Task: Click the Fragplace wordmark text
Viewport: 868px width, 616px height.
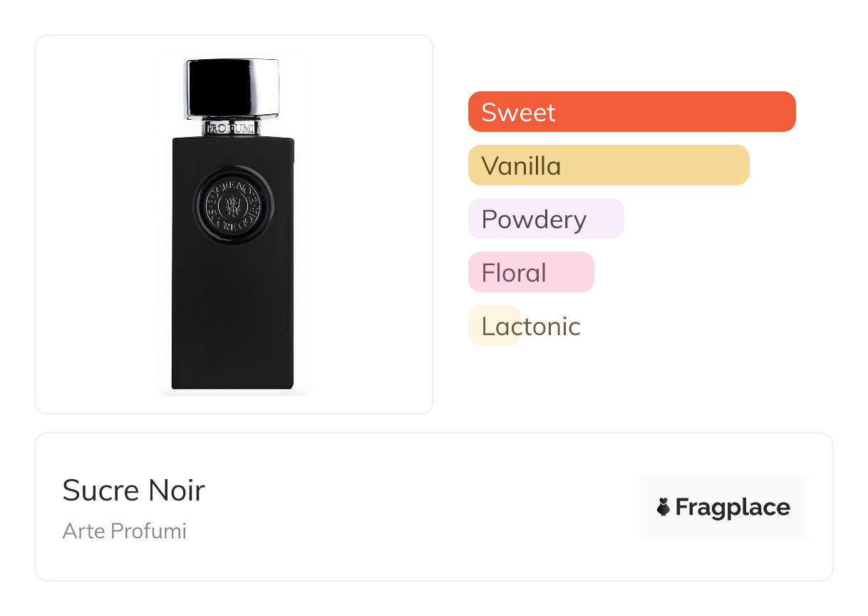Action: 732,507
